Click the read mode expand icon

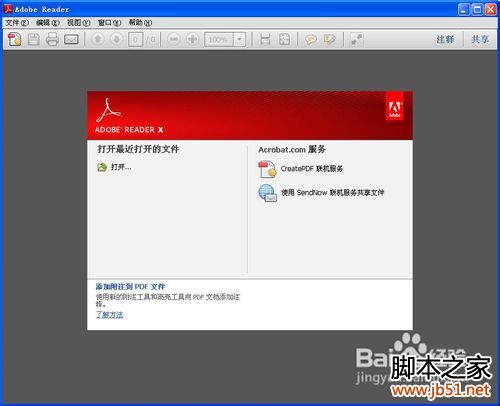click(x=356, y=39)
